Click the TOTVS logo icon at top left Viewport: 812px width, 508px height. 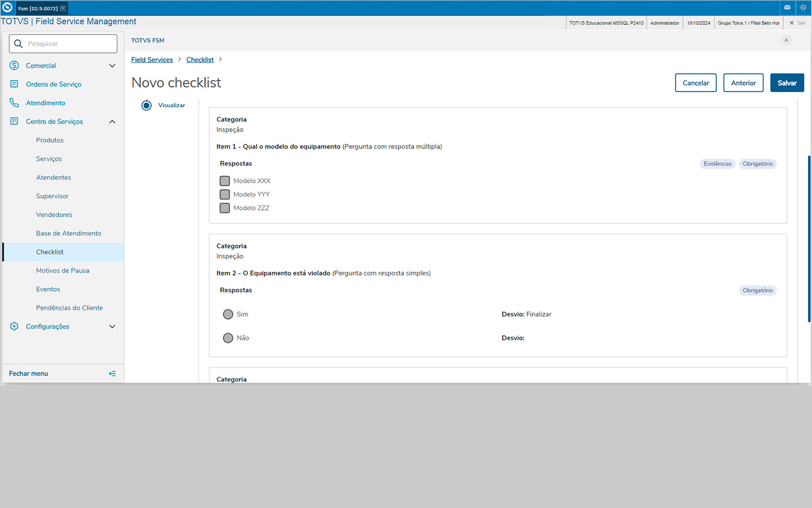coord(7,8)
